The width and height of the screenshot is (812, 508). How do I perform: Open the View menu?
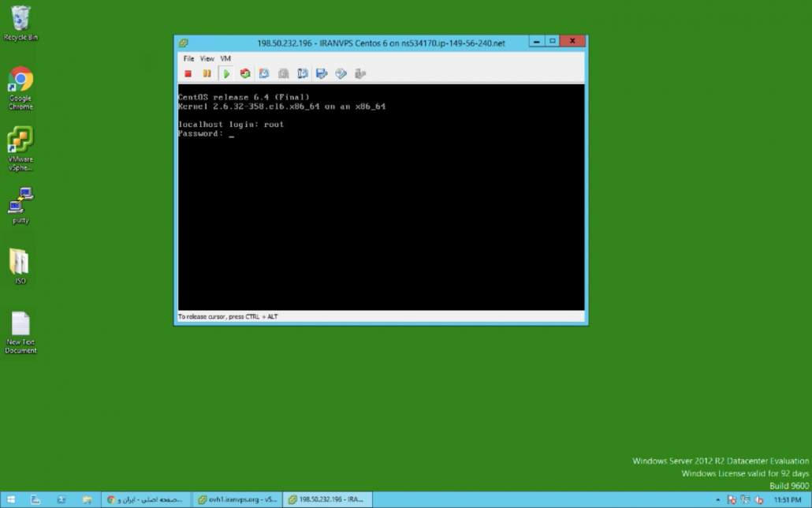coord(207,58)
